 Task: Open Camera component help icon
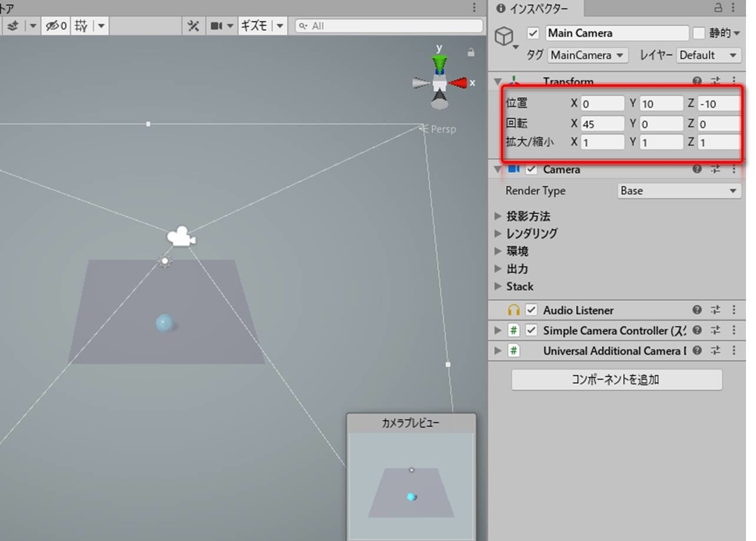coord(697,169)
